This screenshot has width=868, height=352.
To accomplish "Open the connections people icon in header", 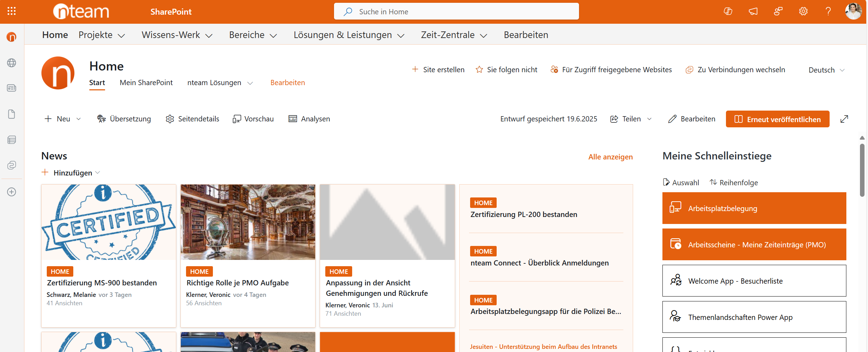I will click(x=778, y=12).
